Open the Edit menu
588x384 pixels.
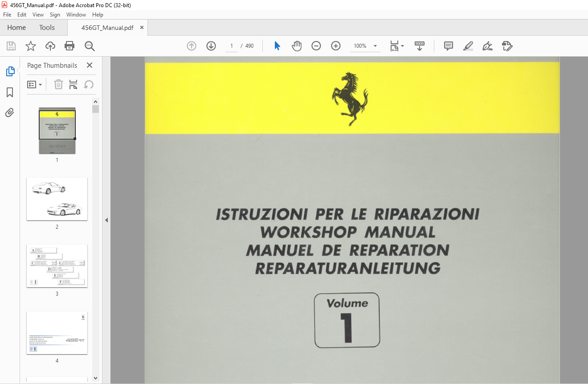click(x=22, y=15)
